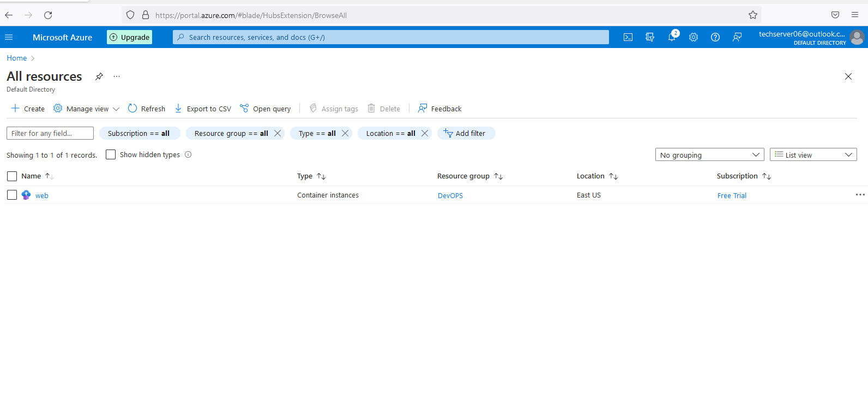Open the List view dropdown
Viewport: 868px width, 400px height.
[x=813, y=155]
